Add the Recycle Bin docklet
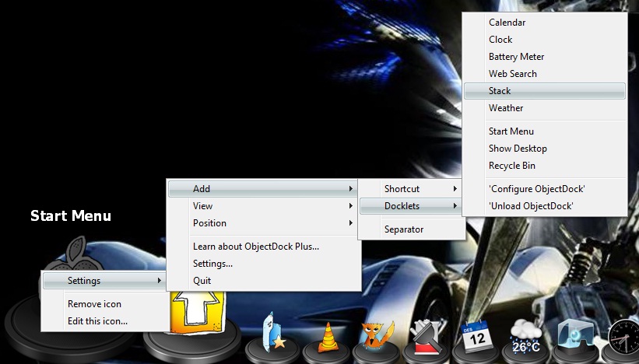This screenshot has height=364, width=639. point(545,166)
